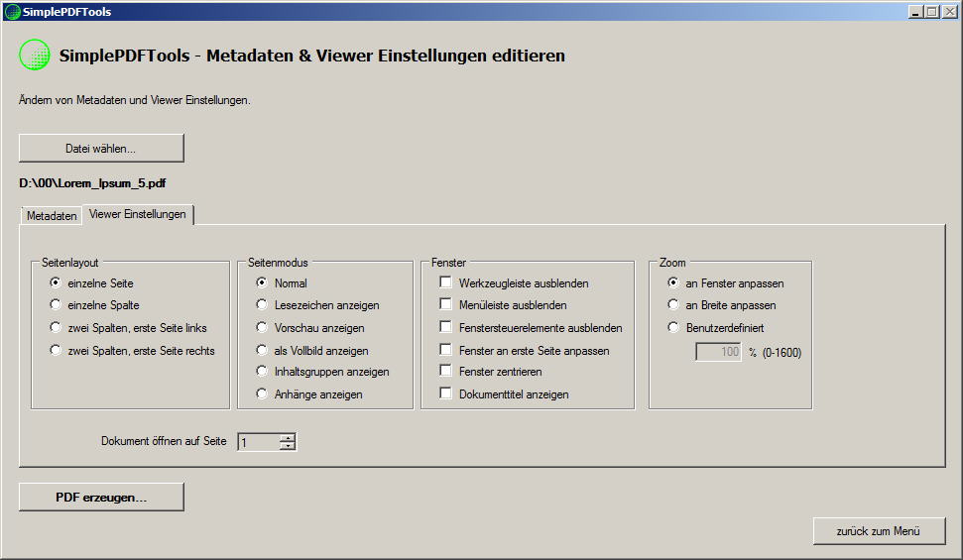963x560 pixels.
Task: Increase the open-on-page number with up arrow
Action: point(288,437)
